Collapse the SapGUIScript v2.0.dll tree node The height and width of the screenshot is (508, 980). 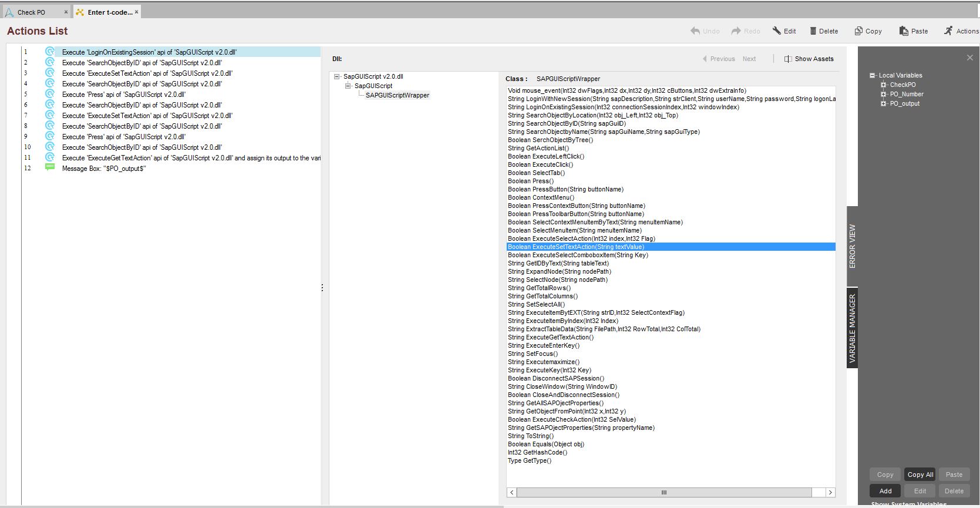tap(337, 76)
